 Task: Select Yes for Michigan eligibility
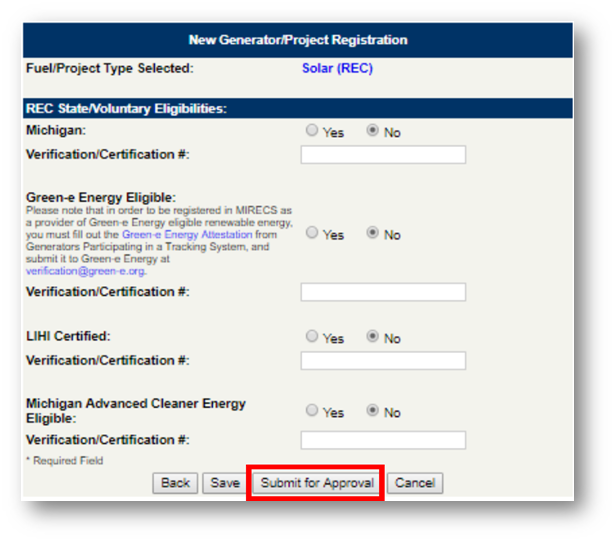pos(313,131)
